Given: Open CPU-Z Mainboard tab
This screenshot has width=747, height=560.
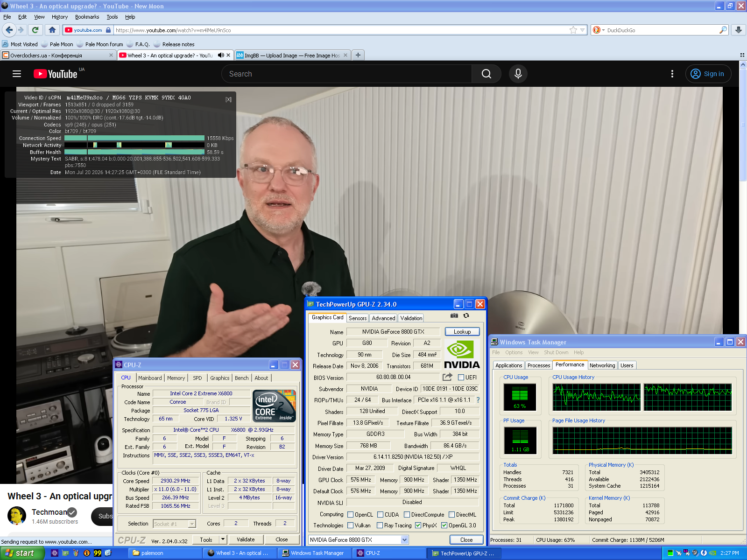Looking at the screenshot, I should coord(150,378).
